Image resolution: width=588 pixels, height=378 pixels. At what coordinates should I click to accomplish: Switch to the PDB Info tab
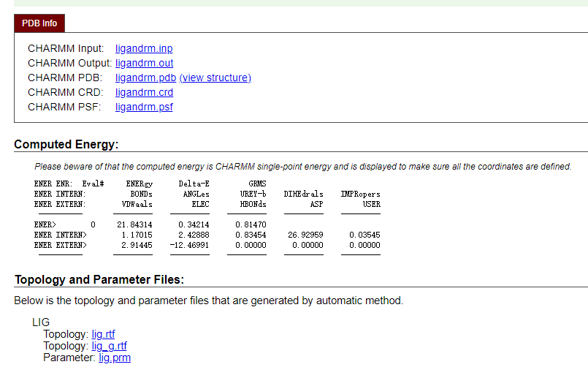tap(39, 23)
